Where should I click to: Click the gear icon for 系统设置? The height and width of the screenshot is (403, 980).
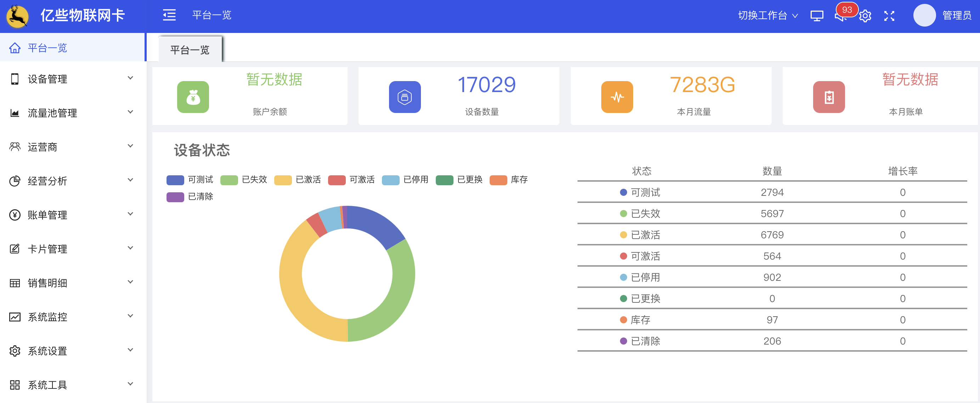[x=15, y=351]
